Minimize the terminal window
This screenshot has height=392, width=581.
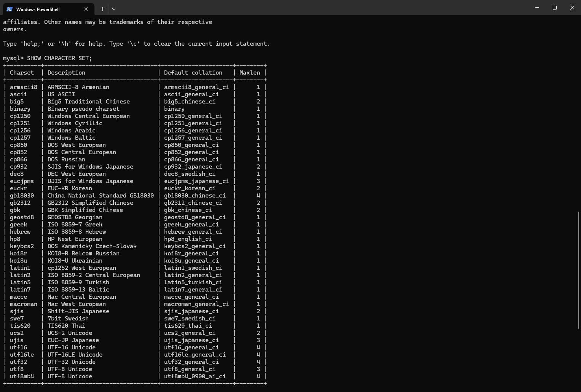pos(537,8)
